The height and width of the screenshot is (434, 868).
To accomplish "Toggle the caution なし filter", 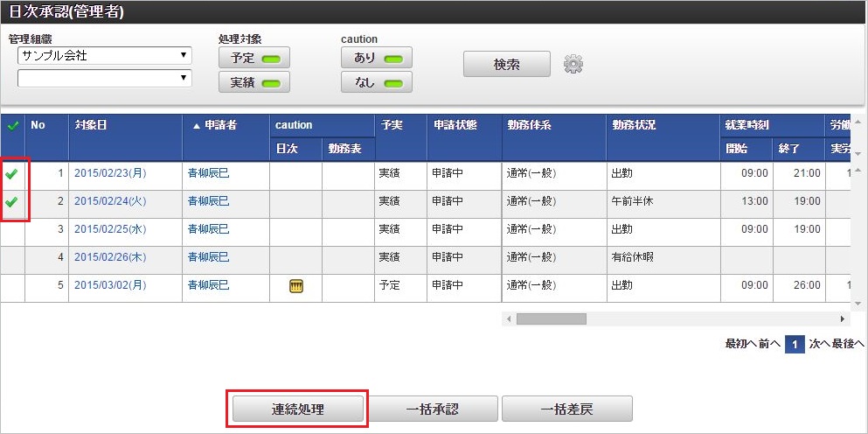I will (377, 82).
